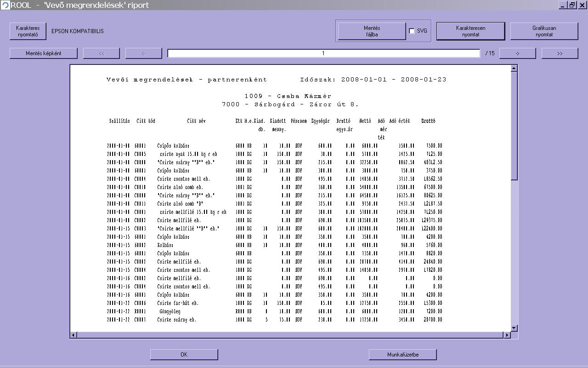Go to previous page with <- button
The image size is (588, 368).
144,53
